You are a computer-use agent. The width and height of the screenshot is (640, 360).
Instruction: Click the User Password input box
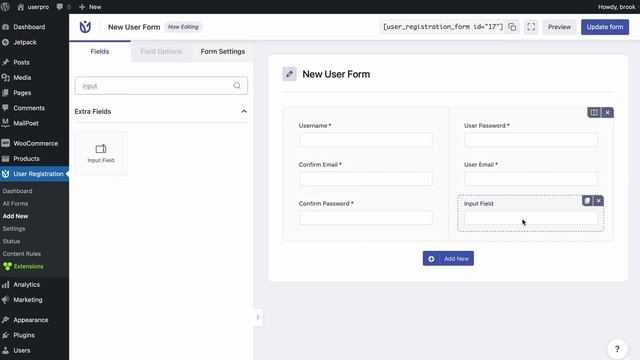531,140
